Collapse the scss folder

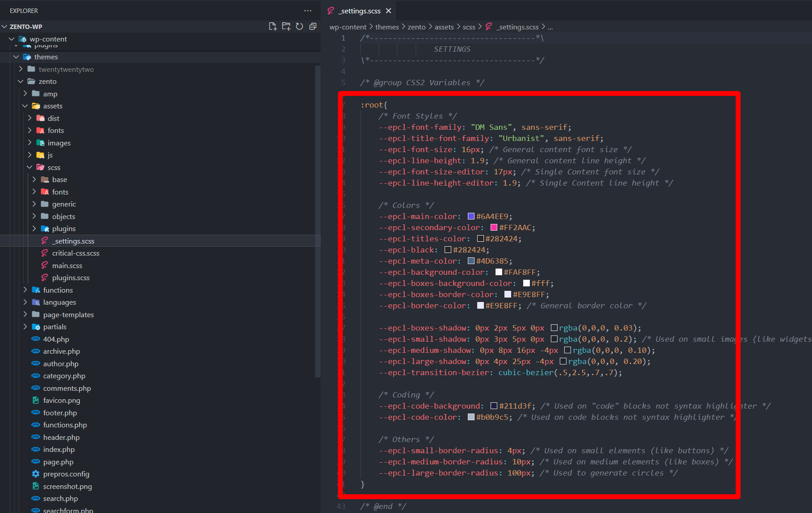point(29,167)
